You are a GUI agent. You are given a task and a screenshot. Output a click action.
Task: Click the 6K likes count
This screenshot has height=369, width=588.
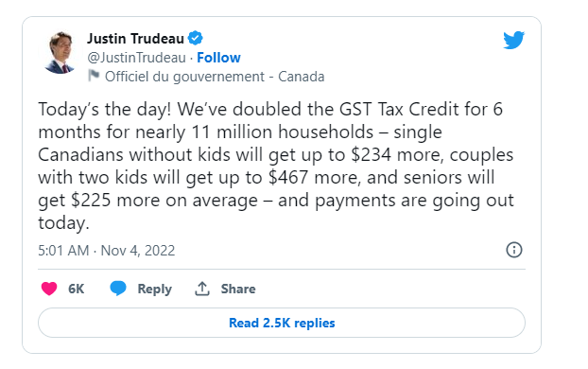coord(77,289)
